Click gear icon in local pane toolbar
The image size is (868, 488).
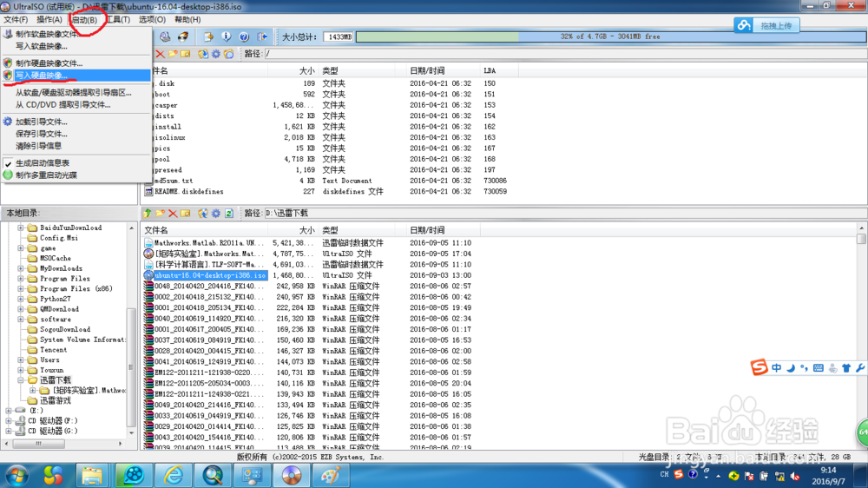(215, 214)
